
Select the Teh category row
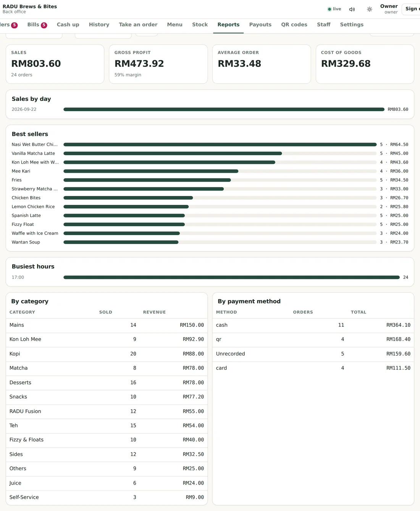point(107,425)
